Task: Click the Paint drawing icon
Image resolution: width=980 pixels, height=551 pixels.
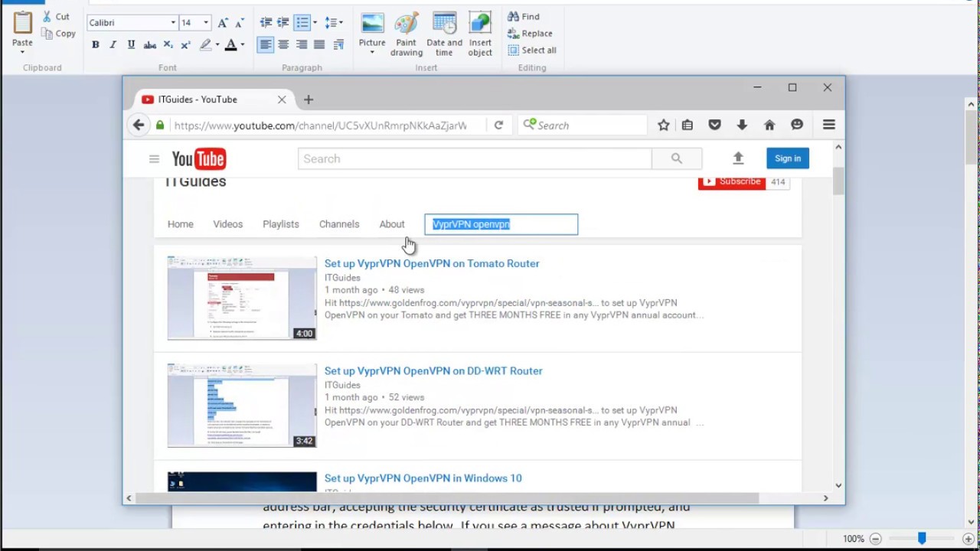Action: (407, 23)
